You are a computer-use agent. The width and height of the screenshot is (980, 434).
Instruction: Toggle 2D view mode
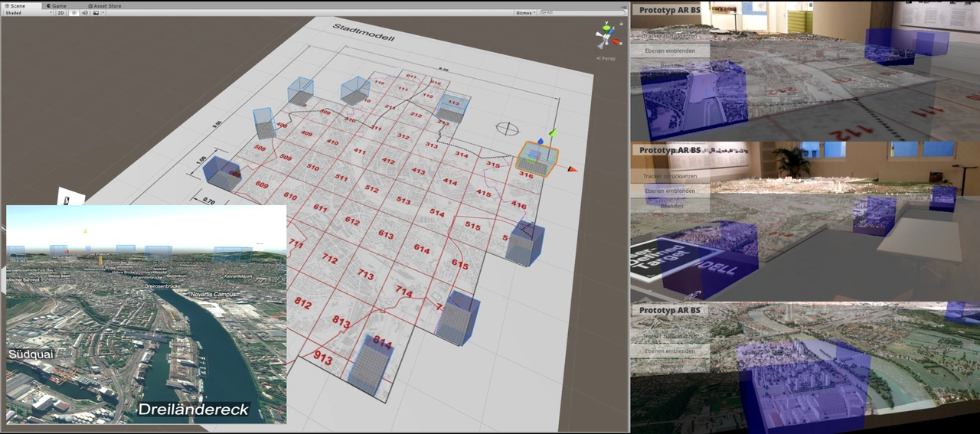60,13
